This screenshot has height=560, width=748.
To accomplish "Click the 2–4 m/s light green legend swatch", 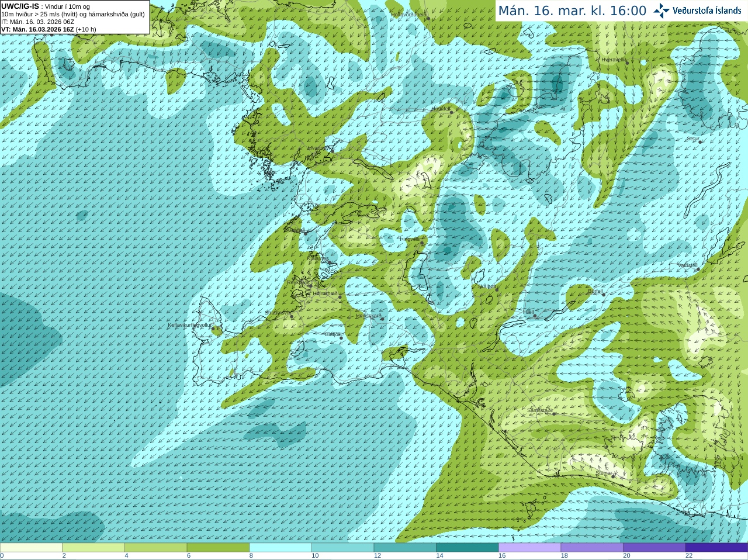I will coord(93,548).
